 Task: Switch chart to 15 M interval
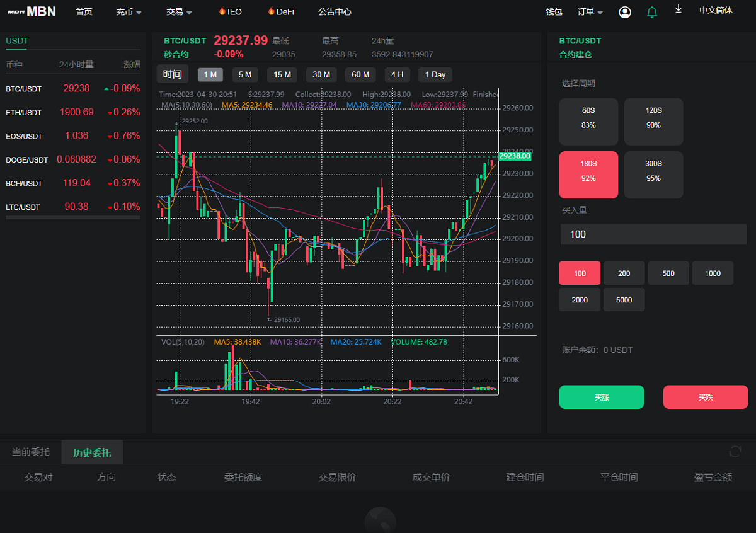pyautogui.click(x=282, y=74)
